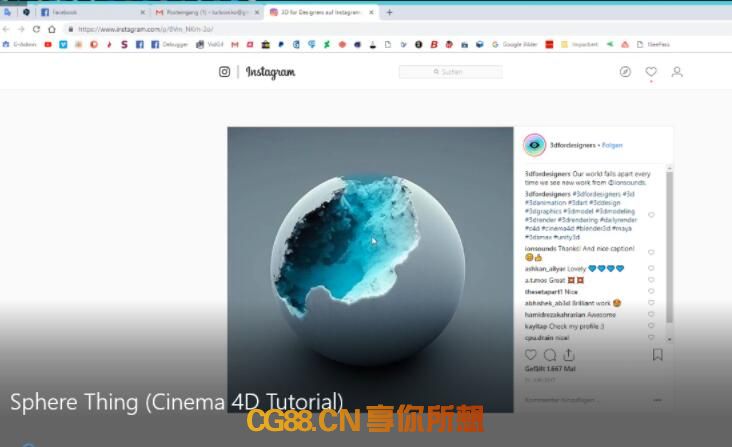Open the post more options ellipsis

pos(657,400)
